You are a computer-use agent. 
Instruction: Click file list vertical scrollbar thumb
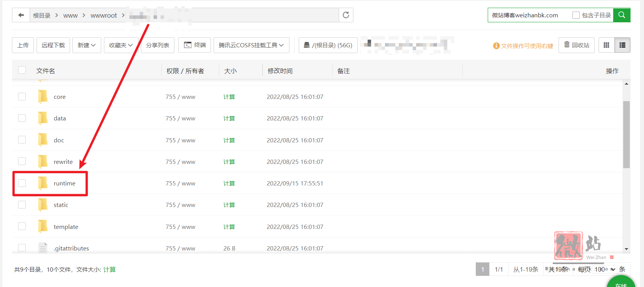(626, 135)
